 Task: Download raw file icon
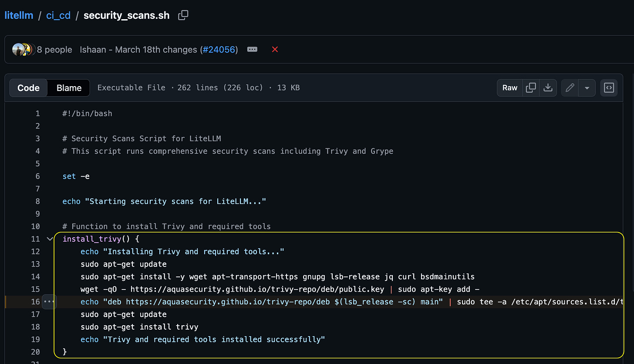pyautogui.click(x=548, y=88)
